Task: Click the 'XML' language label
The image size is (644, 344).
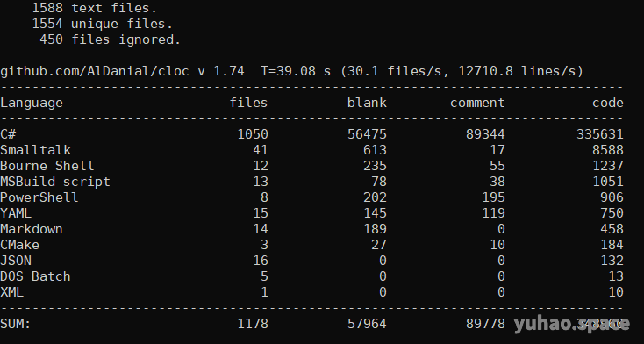Action: click(12, 292)
